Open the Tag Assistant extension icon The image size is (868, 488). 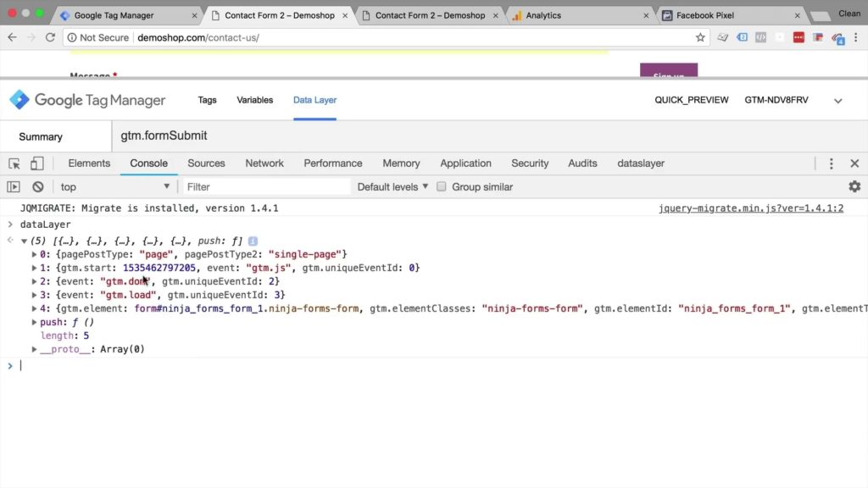743,37
